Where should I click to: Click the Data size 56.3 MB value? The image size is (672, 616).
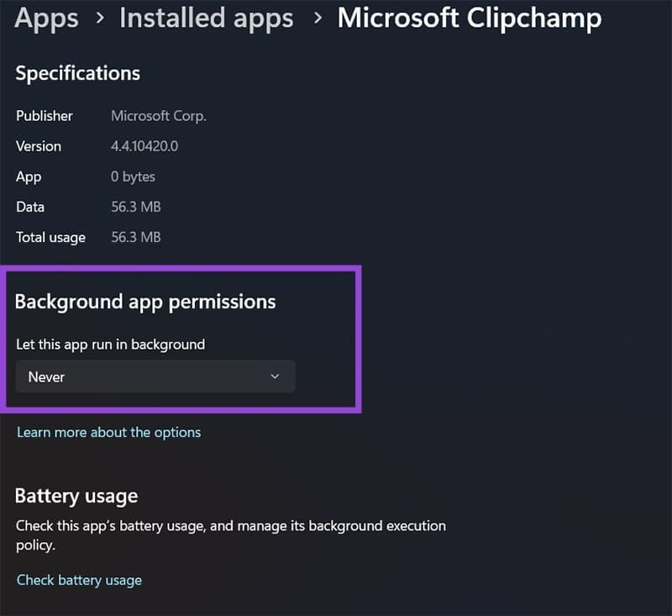click(135, 207)
